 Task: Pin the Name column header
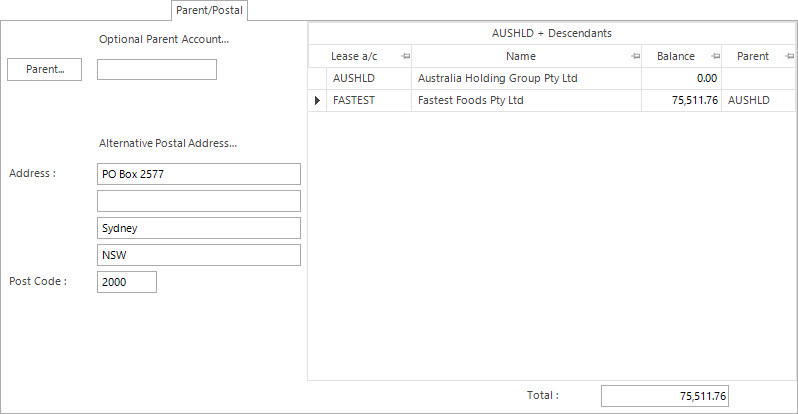click(635, 57)
